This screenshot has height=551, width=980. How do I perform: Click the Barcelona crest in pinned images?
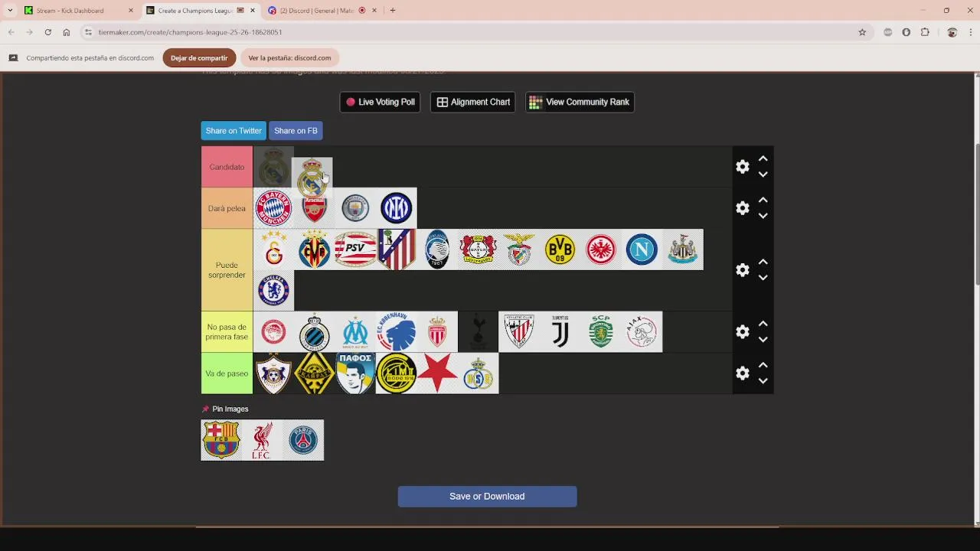pos(221,440)
